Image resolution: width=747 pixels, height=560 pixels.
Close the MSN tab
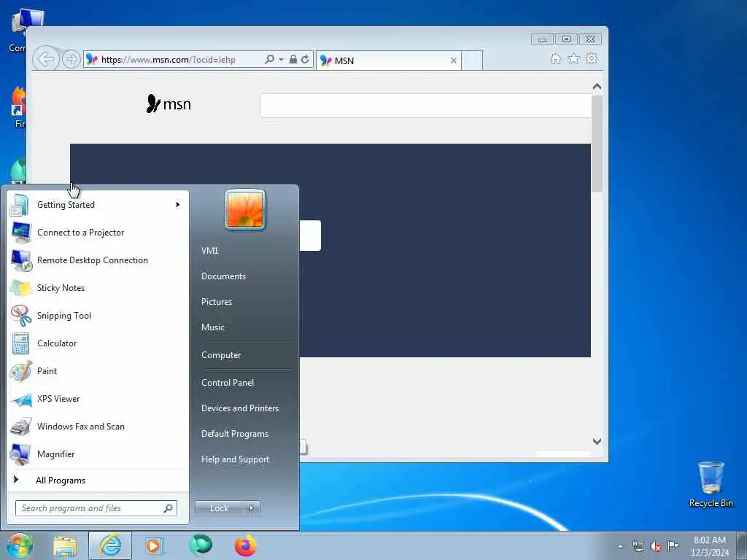(454, 61)
